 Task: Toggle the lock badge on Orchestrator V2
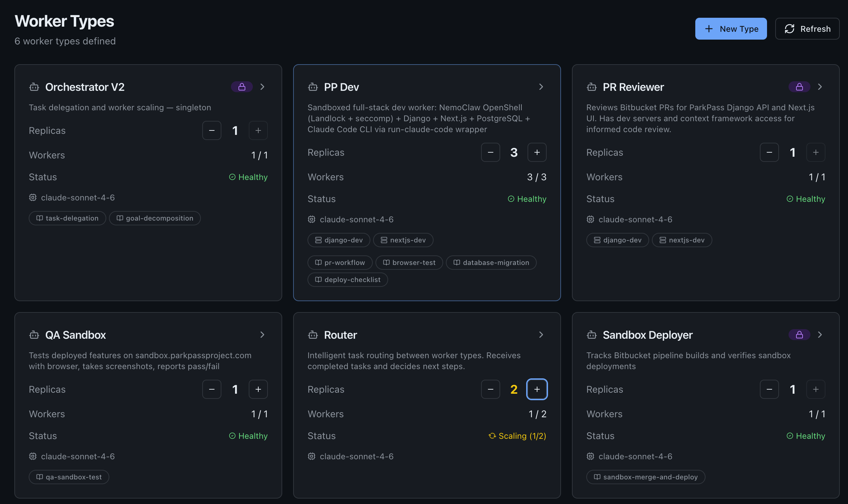click(242, 86)
